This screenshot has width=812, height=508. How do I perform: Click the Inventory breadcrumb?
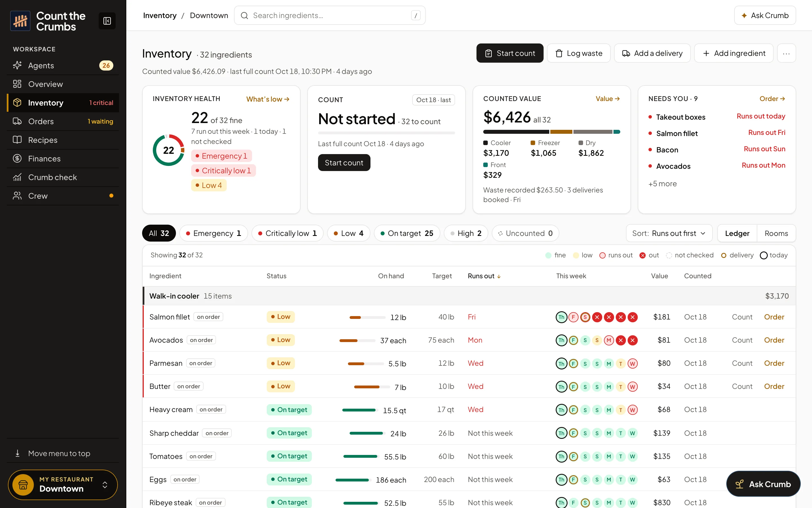coord(160,16)
